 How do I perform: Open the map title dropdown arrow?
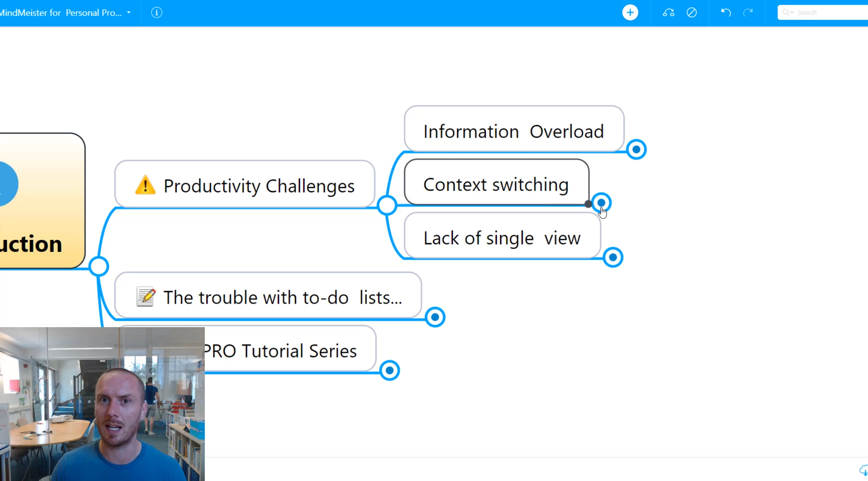tap(129, 13)
